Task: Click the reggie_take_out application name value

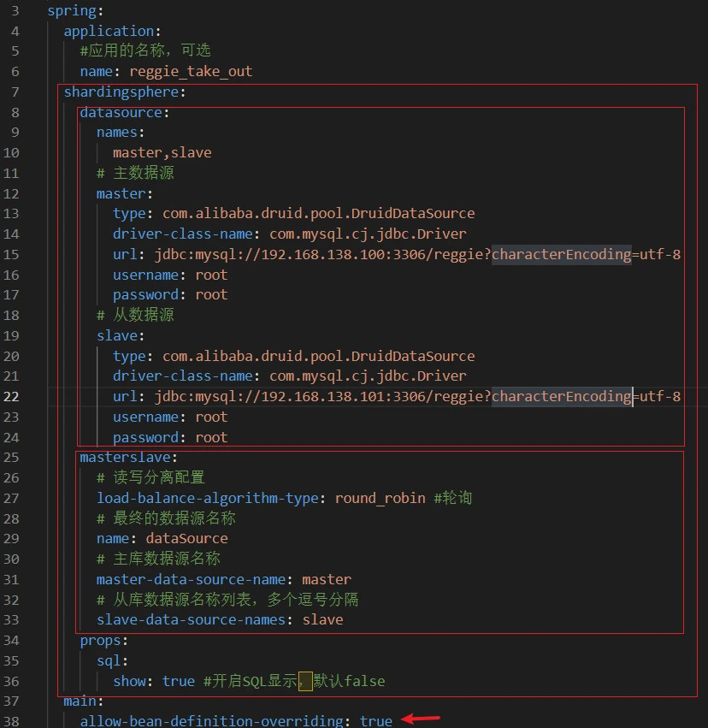Action: [191, 71]
